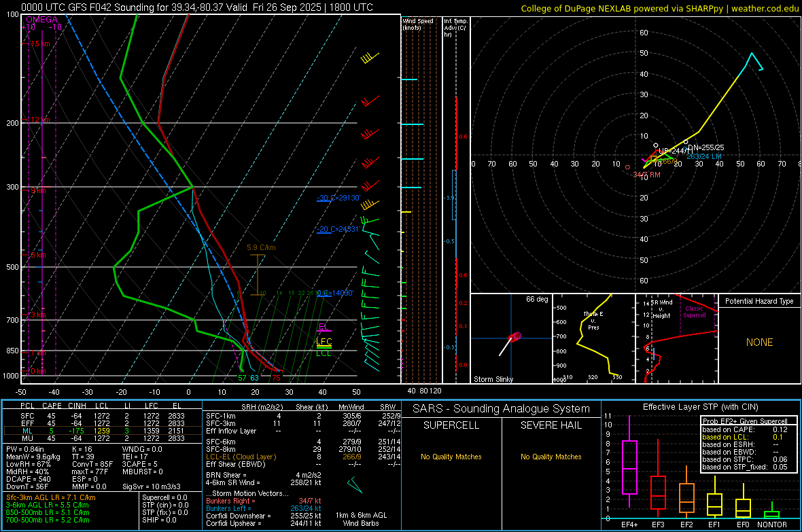Viewport: 802px width, 532px height.
Task: Click the Bunkers Right = 34/7 kt line
Action: pos(264,501)
